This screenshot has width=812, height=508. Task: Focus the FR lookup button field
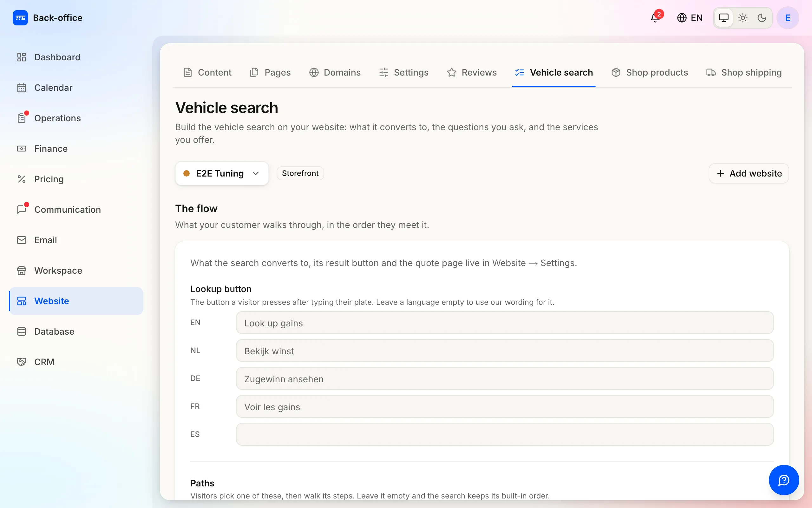505,406
